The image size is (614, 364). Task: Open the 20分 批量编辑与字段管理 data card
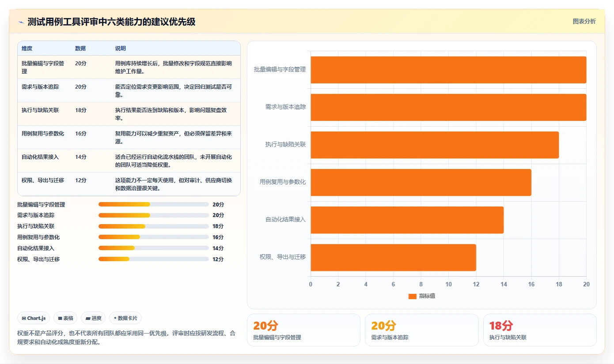click(303, 330)
